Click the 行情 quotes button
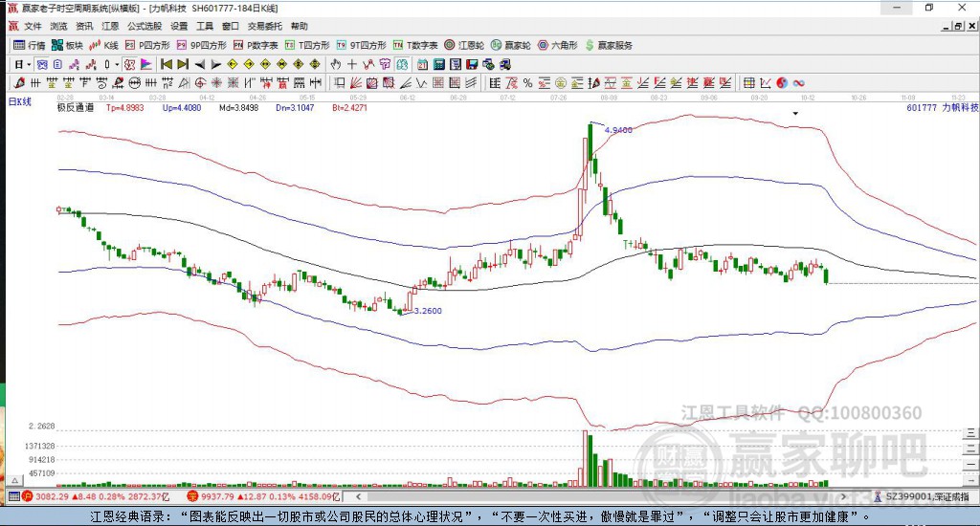 (x=30, y=45)
